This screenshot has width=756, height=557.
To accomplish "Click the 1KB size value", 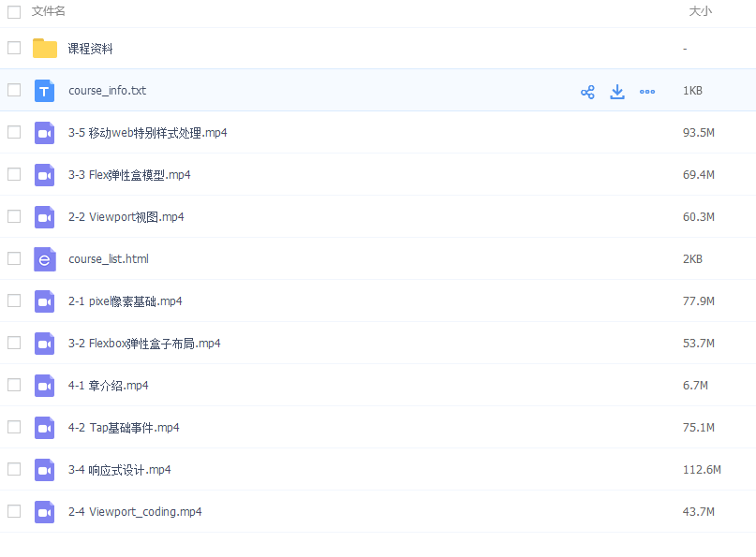I will click(x=692, y=91).
